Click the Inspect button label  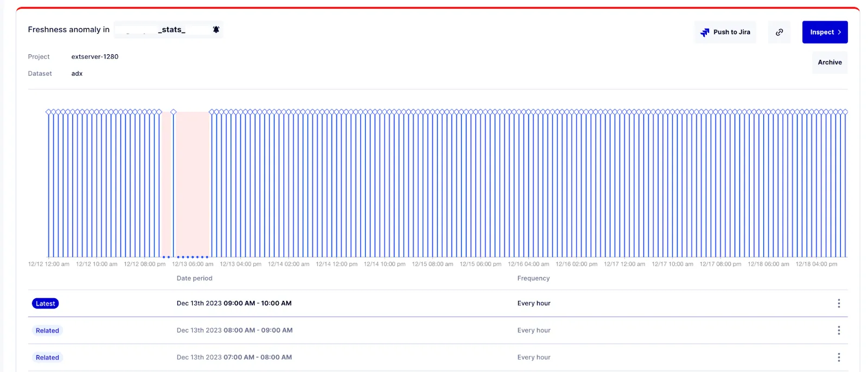pos(821,33)
